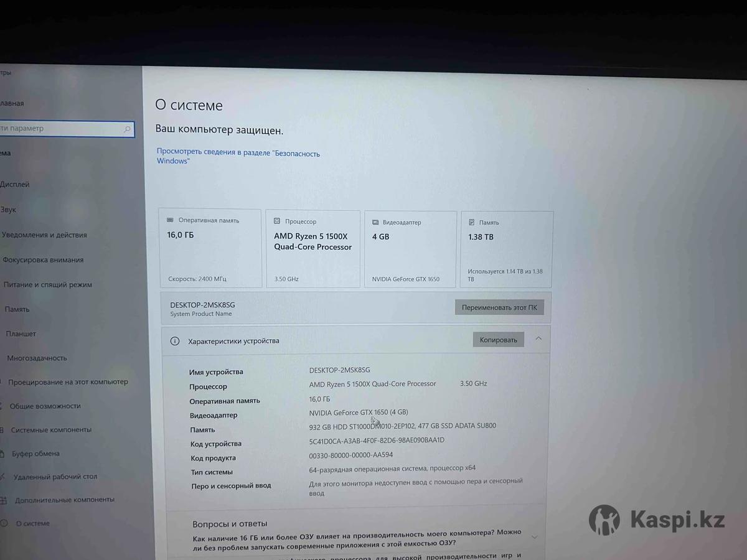Click the processor icon on Процессор card
Viewport: 747px width, 560px height.
point(276,222)
